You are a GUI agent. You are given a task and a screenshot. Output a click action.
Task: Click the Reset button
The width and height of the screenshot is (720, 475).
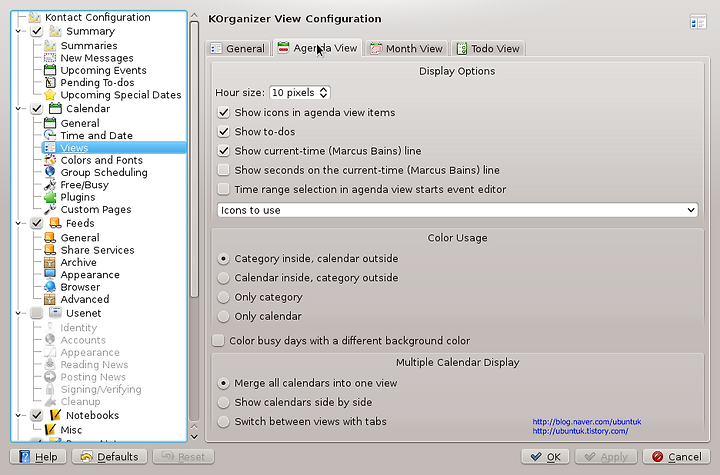click(184, 457)
